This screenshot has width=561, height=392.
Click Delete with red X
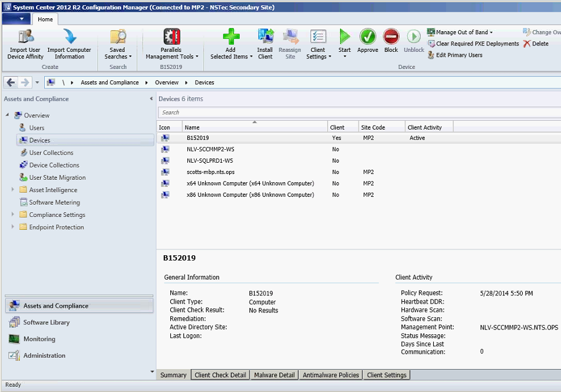pyautogui.click(x=536, y=44)
